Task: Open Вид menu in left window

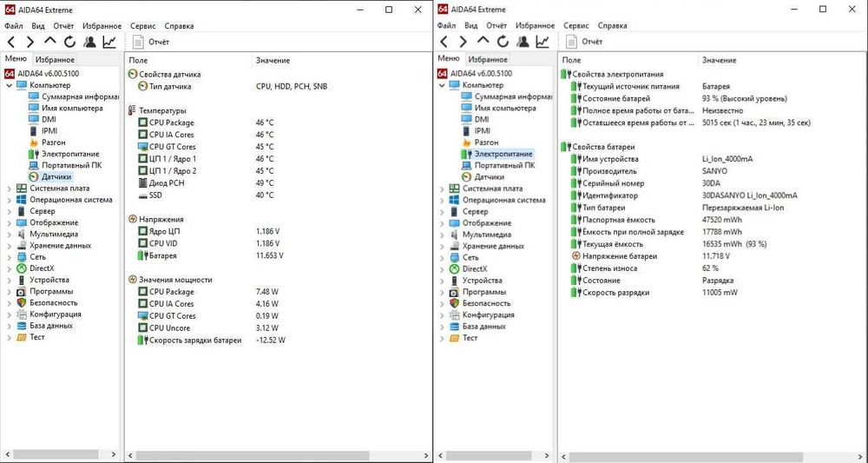Action: 38,26
